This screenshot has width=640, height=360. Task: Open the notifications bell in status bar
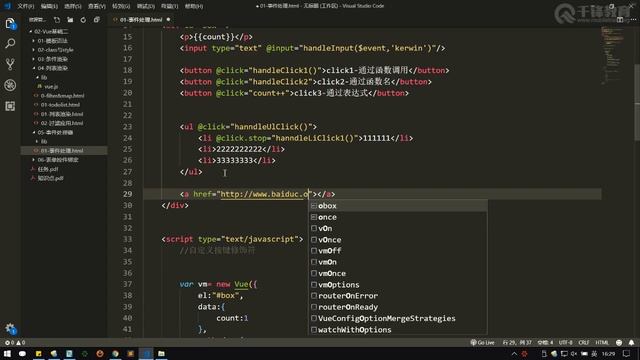click(631, 342)
